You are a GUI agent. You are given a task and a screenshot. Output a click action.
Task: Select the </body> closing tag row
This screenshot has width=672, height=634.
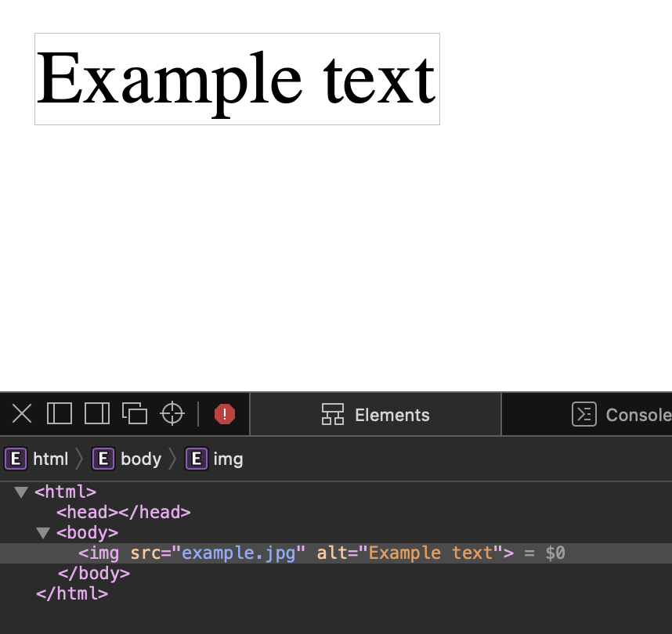[94, 574]
